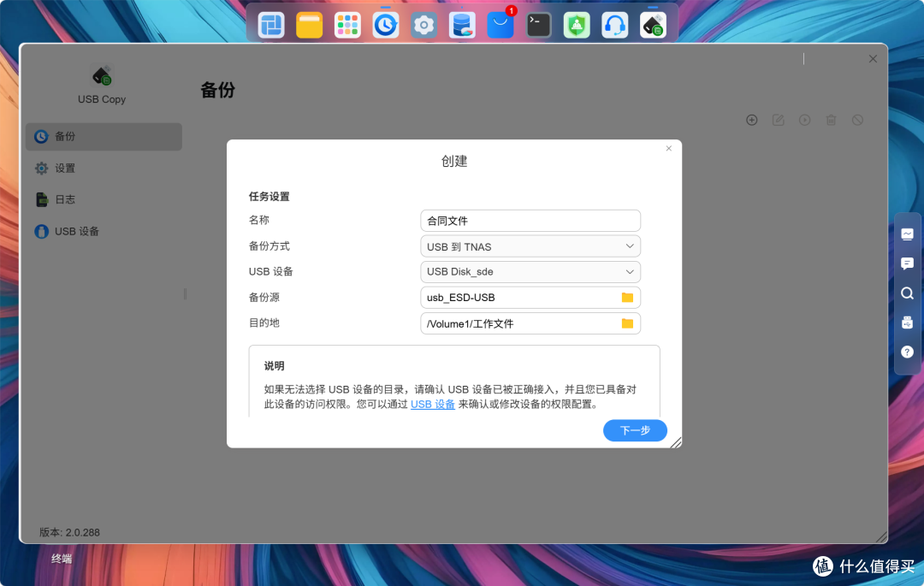The height and width of the screenshot is (586, 924).
Task: Click the 下一步 button
Action: click(635, 430)
